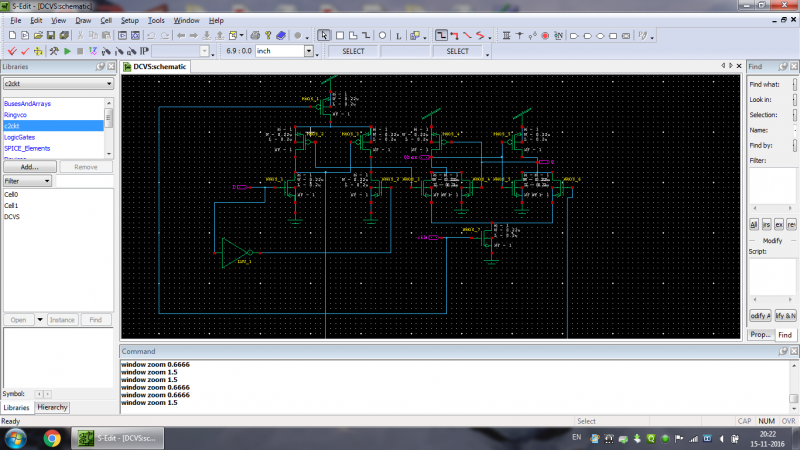800x450 pixels.
Task: Create a new design with the blank page icon
Action: tap(12, 36)
